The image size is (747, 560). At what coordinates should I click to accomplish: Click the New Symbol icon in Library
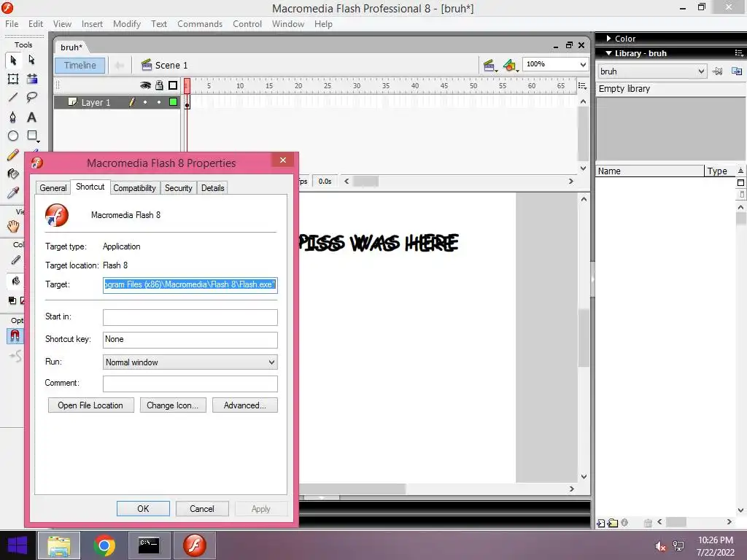point(601,523)
